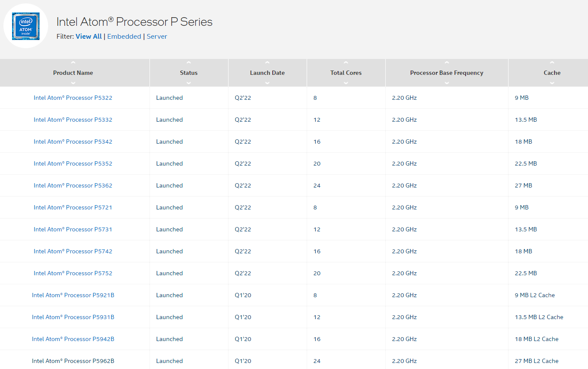Open Intel Atom Processor P5752 page
Screen dimensions: 588x369
pos(73,273)
